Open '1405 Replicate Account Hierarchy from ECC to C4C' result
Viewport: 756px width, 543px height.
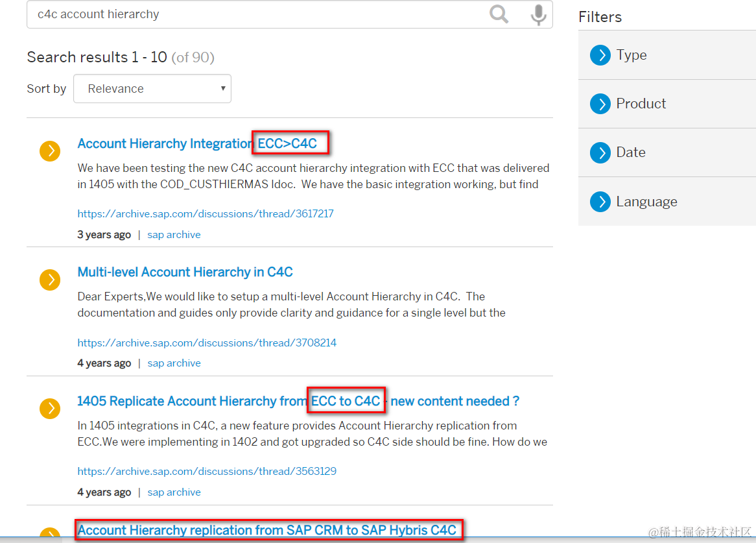(x=298, y=401)
